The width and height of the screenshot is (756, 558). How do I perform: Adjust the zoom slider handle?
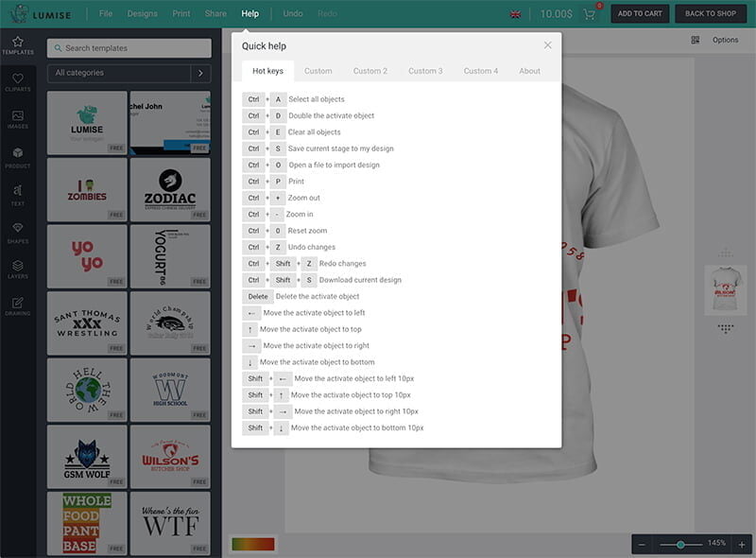coord(680,544)
